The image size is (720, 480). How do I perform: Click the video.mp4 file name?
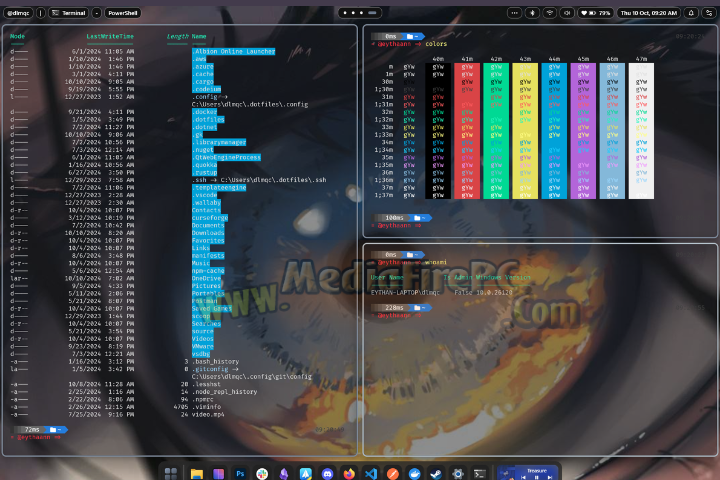click(x=208, y=414)
